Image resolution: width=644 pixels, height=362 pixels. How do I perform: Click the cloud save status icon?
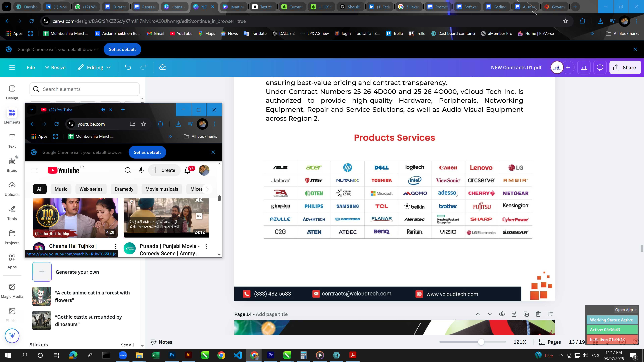163,67
